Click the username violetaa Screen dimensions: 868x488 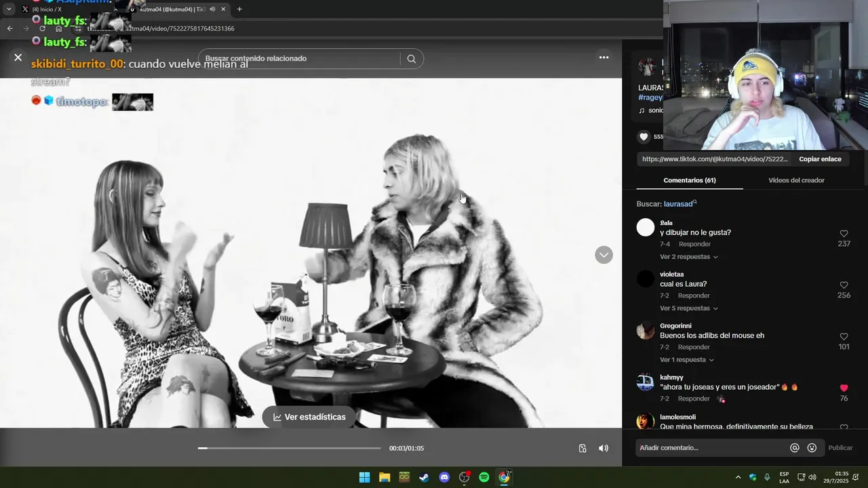671,274
